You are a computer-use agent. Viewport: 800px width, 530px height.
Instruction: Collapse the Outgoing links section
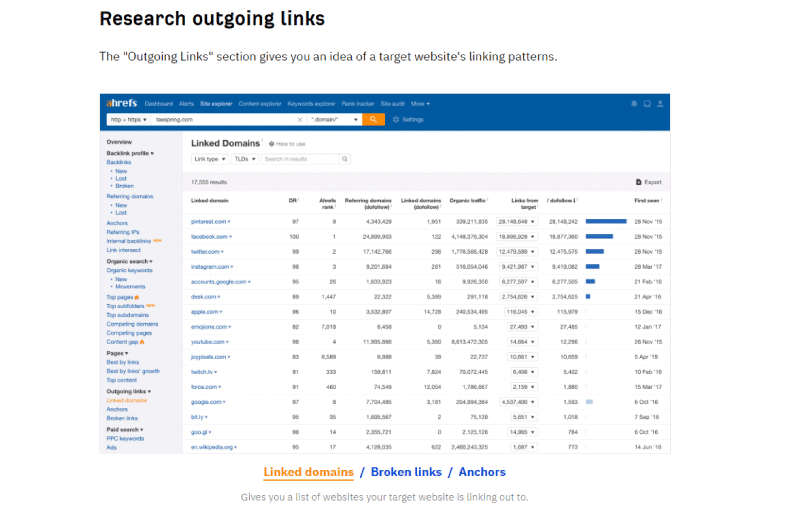[129, 391]
